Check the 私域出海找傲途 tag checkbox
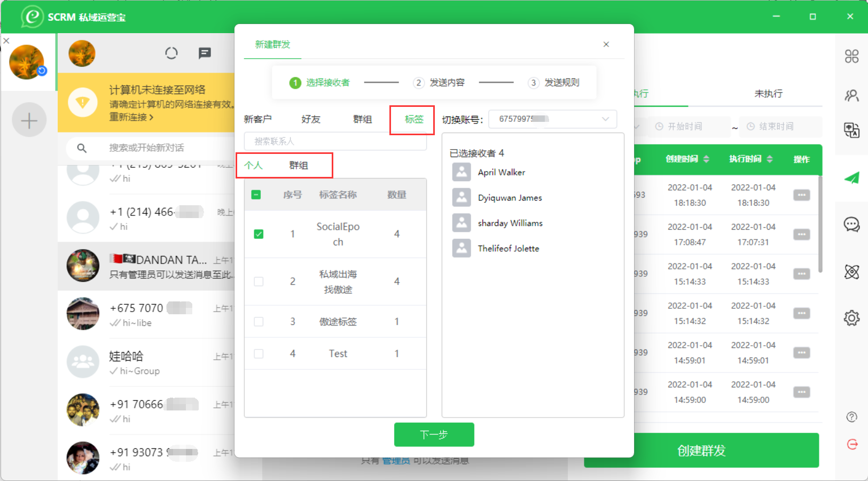Screen dimensions: 868x481 pos(259,282)
